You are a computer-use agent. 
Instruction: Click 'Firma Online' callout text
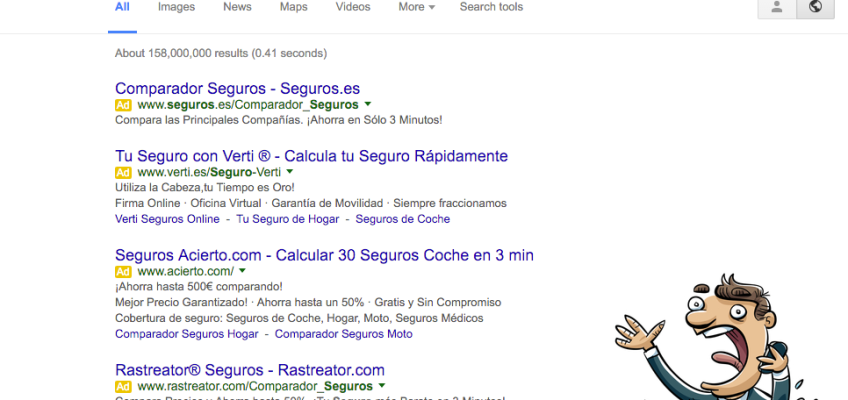pos(148,203)
